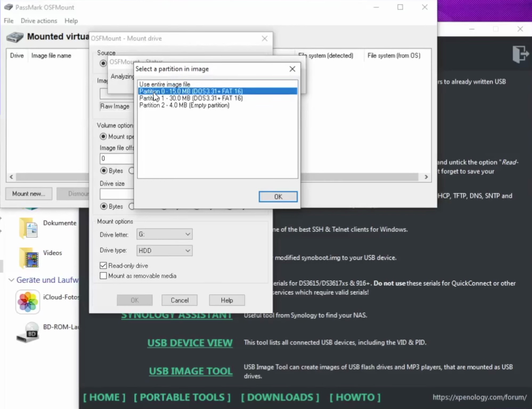Open the xpenology.com forum URL
Image resolution: width=532 pixels, height=409 pixels.
coord(480,397)
